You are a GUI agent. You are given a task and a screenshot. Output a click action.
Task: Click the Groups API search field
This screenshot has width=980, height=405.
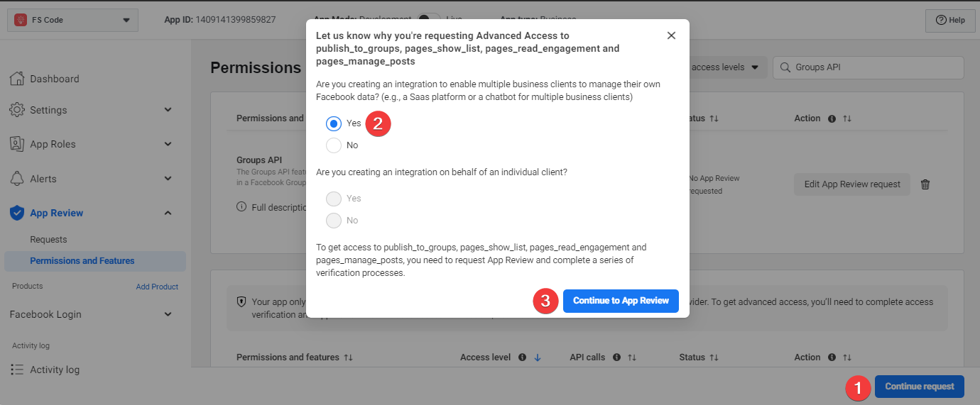point(869,67)
